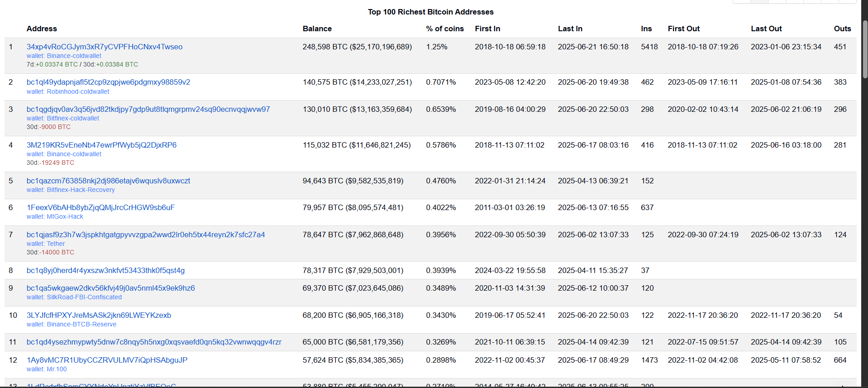Click balance 130,010 BTC ($13,163,359,684)

[357, 109]
